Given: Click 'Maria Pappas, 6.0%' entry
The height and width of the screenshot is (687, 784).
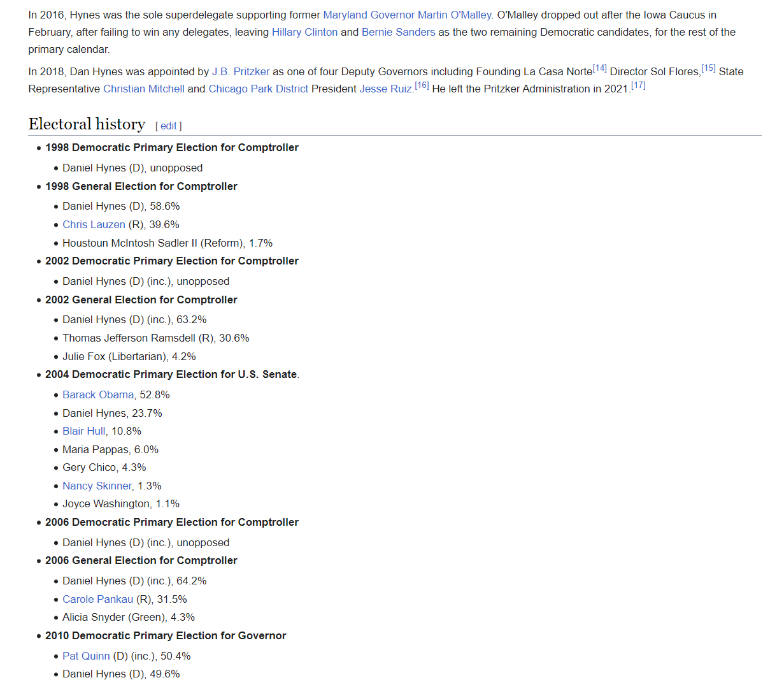Looking at the screenshot, I should [x=110, y=449].
